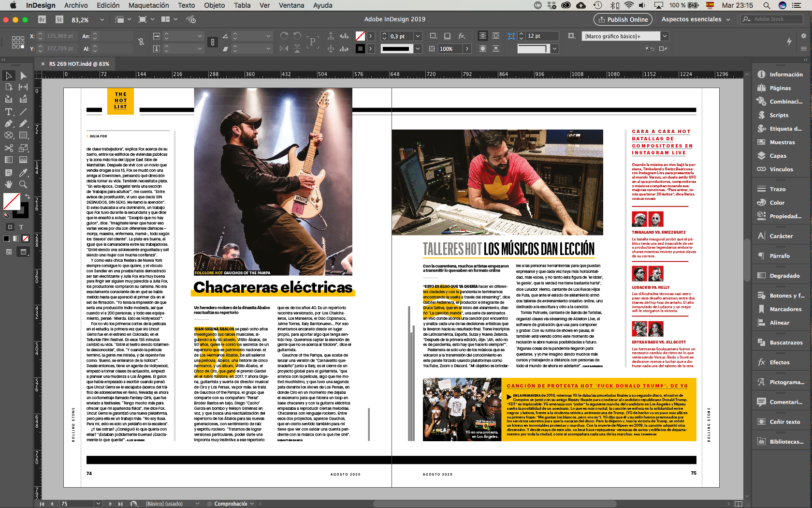Open the stroke weight dropdown
Image resolution: width=812 pixels, height=508 pixels.
pyautogui.click(x=418, y=36)
